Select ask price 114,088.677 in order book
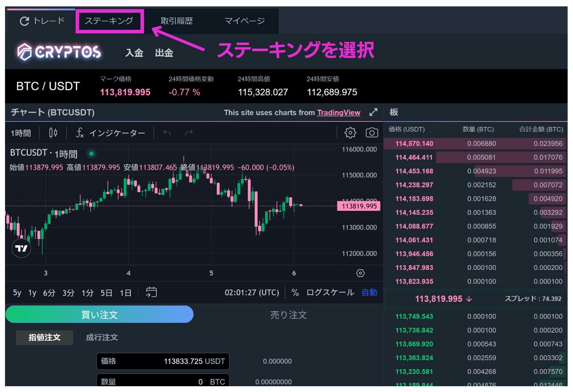Image resolution: width=573 pixels, height=392 pixels. [414, 227]
